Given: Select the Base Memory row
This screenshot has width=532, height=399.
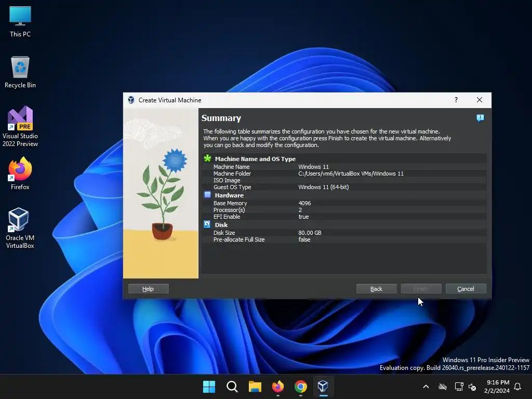Looking at the screenshot, I should [344, 203].
